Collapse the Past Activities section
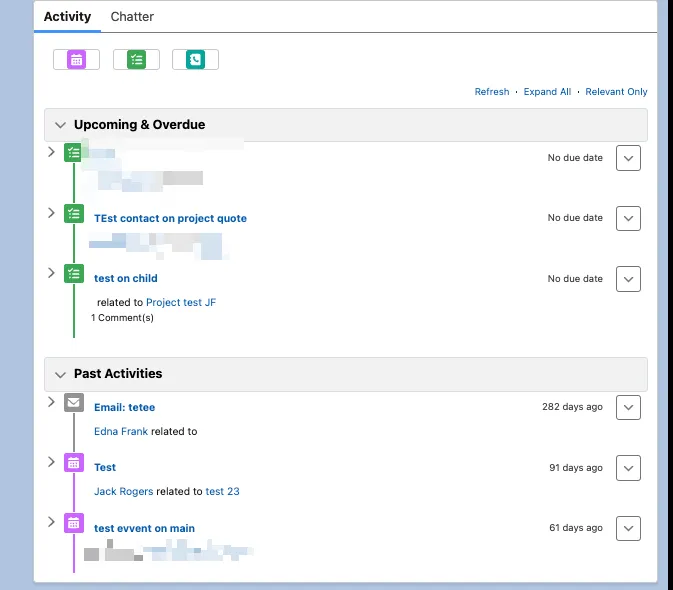The image size is (673, 590). point(60,375)
